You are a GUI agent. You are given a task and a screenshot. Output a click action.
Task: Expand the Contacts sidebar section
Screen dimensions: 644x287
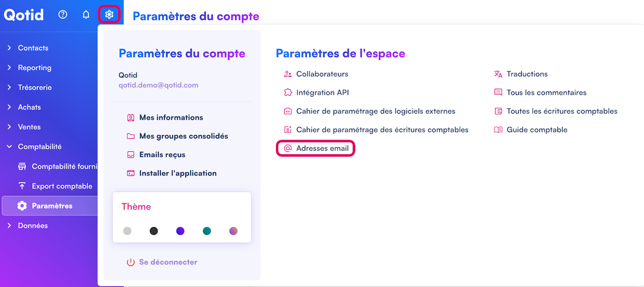click(9, 48)
